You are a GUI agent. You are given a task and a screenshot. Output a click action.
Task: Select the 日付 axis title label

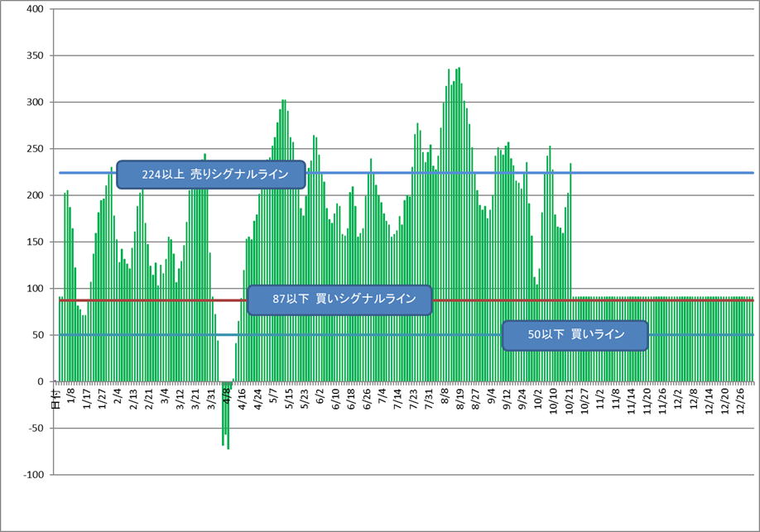[x=55, y=399]
